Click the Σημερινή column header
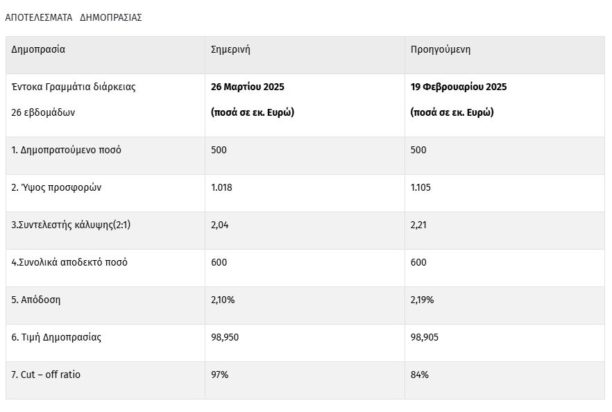612x412 pixels. click(231, 49)
